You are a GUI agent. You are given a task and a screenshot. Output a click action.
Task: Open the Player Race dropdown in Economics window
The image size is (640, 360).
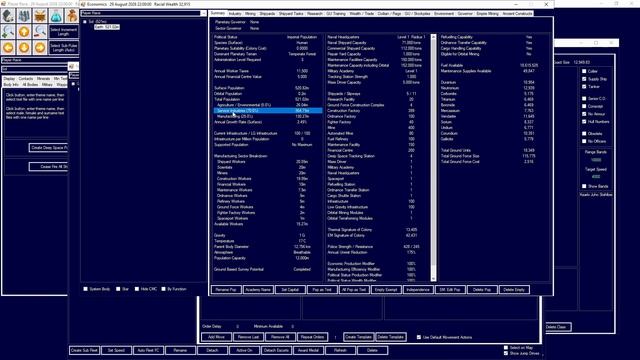coord(143,13)
